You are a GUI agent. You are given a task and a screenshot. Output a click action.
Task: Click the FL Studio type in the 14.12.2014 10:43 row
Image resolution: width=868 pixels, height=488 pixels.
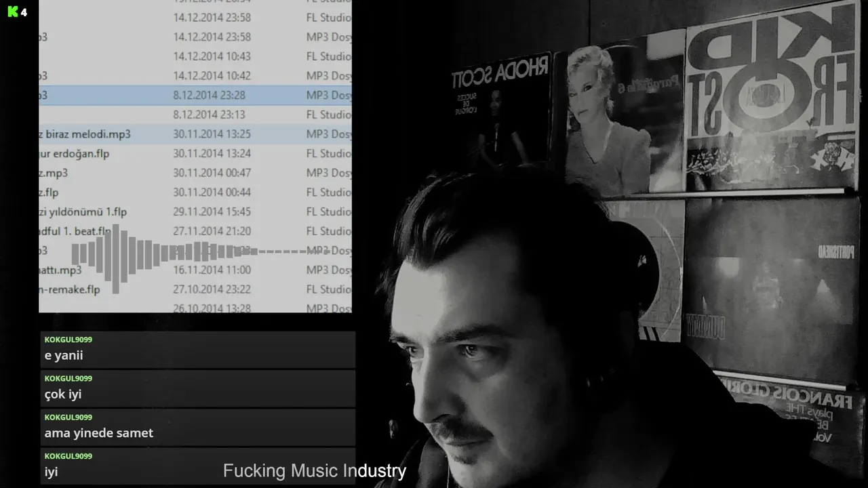click(x=329, y=56)
